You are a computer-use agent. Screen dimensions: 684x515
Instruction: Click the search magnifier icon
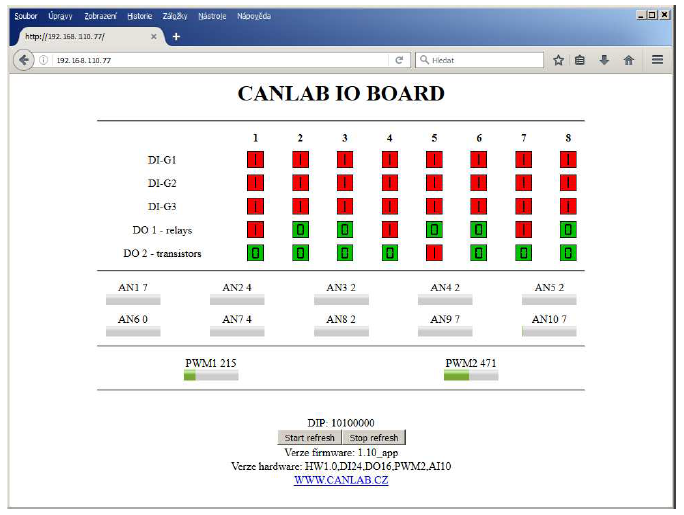[x=424, y=60]
